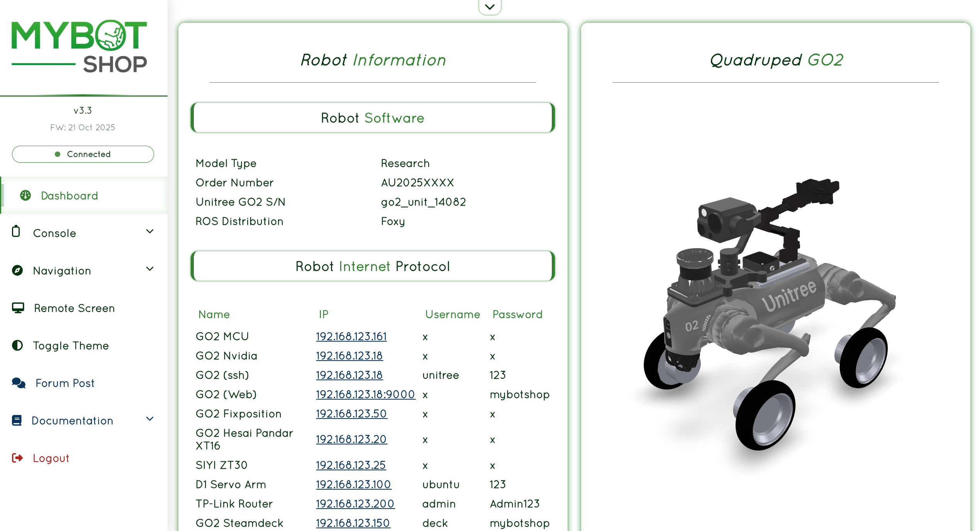Click the Forum Post chat bubbles icon
The width and height of the screenshot is (980, 531).
pyautogui.click(x=19, y=383)
